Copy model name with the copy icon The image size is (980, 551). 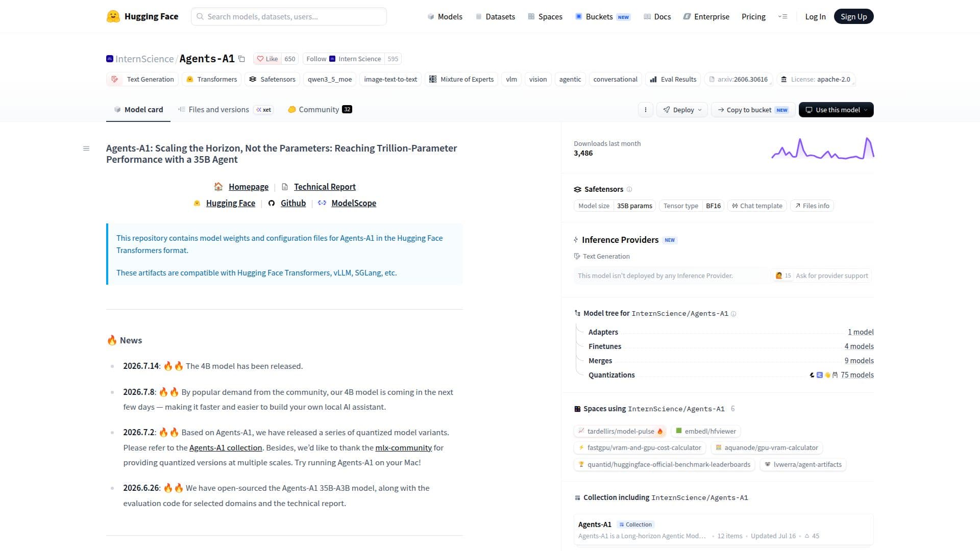(x=242, y=59)
